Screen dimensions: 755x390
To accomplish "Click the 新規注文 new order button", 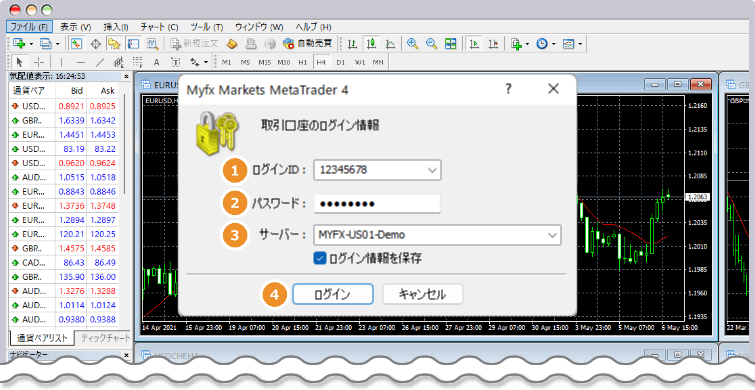I will (x=194, y=44).
